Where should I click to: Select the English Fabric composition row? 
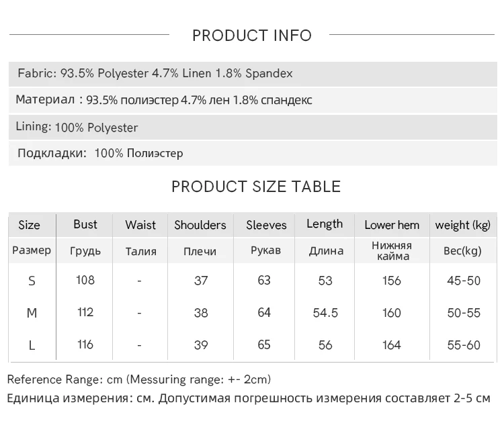(155, 74)
